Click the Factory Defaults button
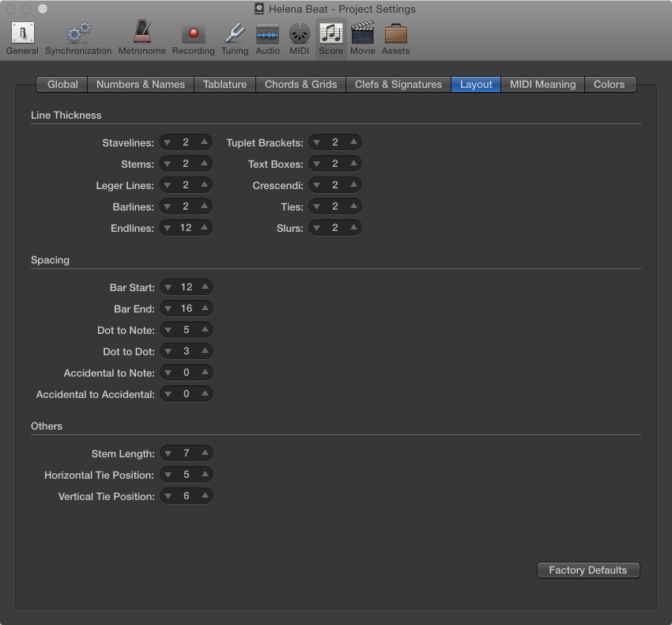Viewport: 672px width, 625px height. [588, 570]
